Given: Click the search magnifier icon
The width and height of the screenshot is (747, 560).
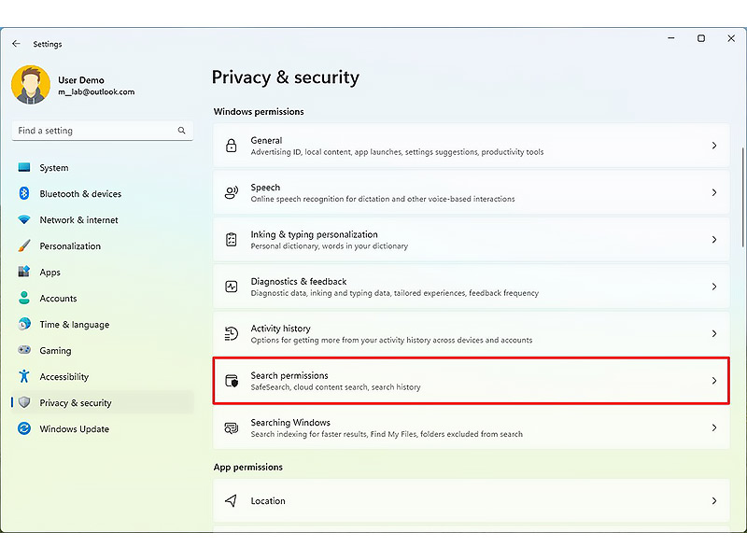Looking at the screenshot, I should [182, 132].
